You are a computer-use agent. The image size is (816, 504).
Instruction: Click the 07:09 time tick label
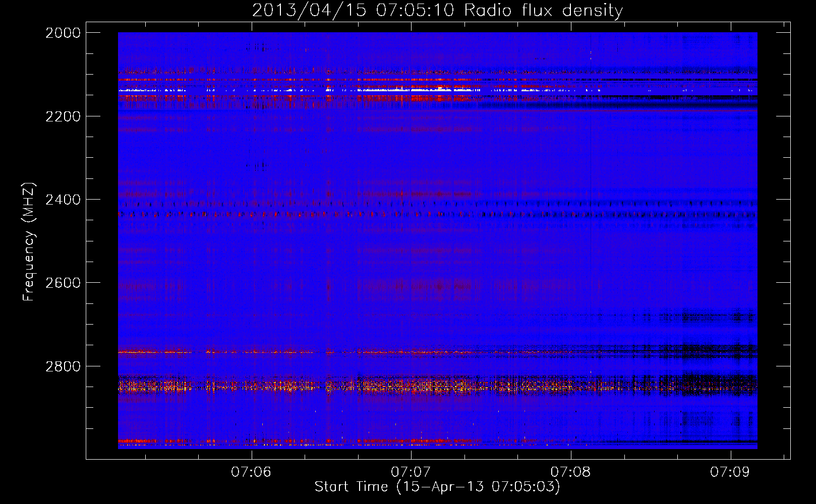point(730,472)
